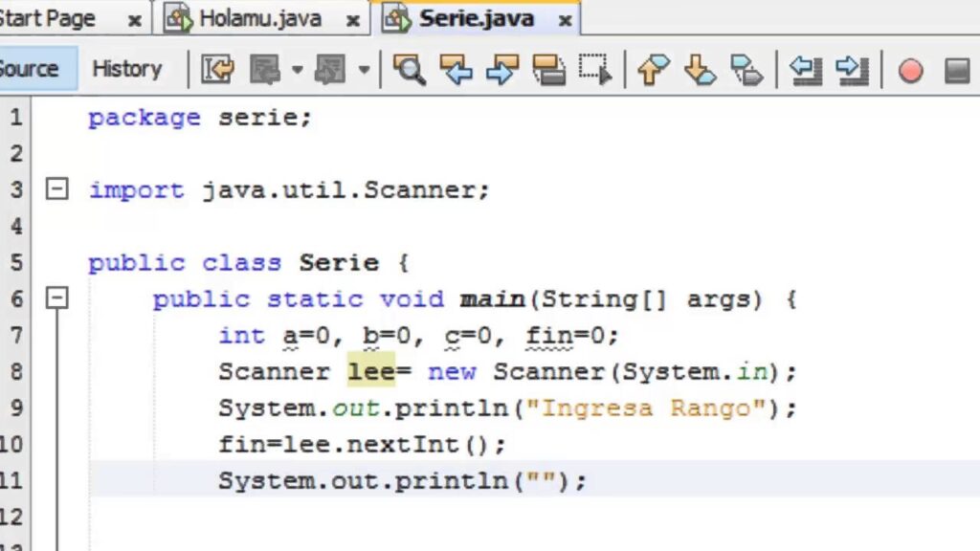
Task: Click the Last Edit location icon
Action: click(x=217, y=70)
